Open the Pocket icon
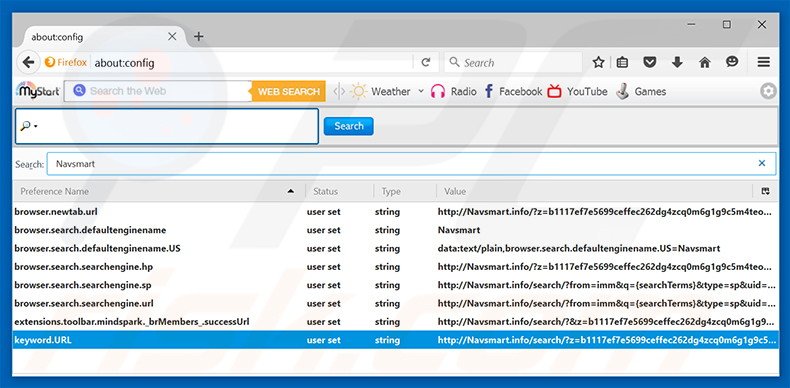 click(649, 62)
